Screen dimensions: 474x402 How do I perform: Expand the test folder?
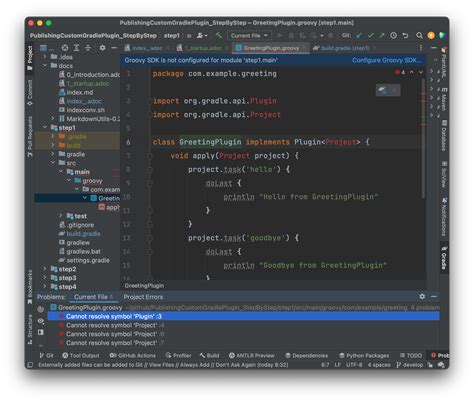pyautogui.click(x=61, y=216)
